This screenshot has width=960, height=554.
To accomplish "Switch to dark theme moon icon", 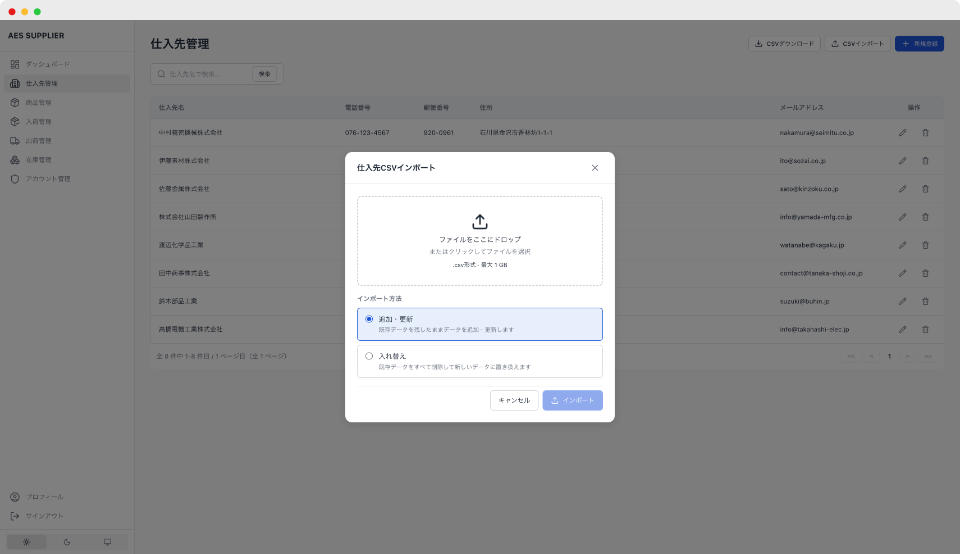I will [x=67, y=542].
